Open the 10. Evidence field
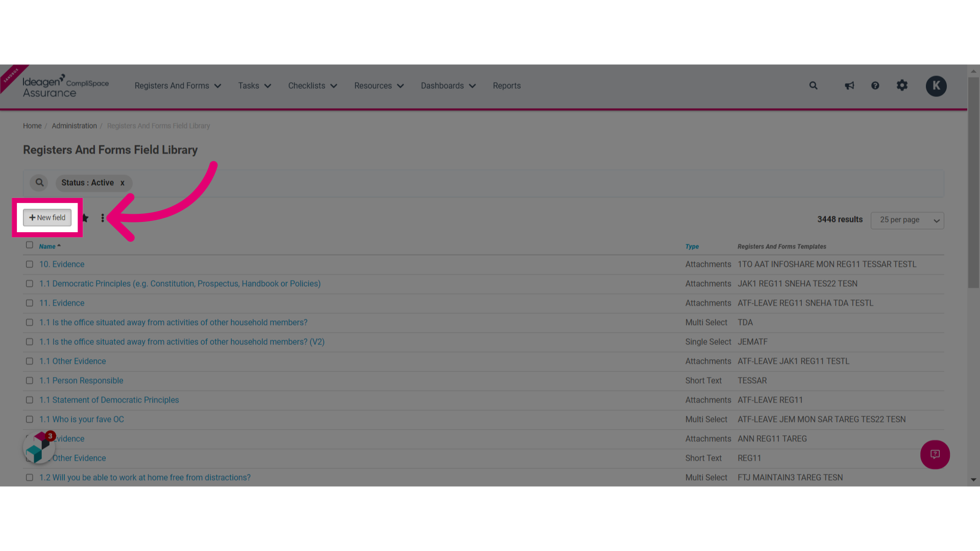 tap(62, 264)
